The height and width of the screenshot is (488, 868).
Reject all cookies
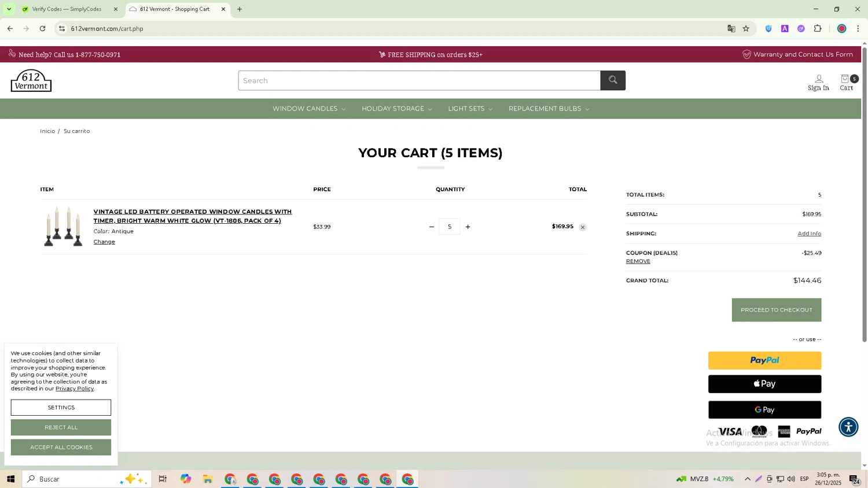pos(61,427)
